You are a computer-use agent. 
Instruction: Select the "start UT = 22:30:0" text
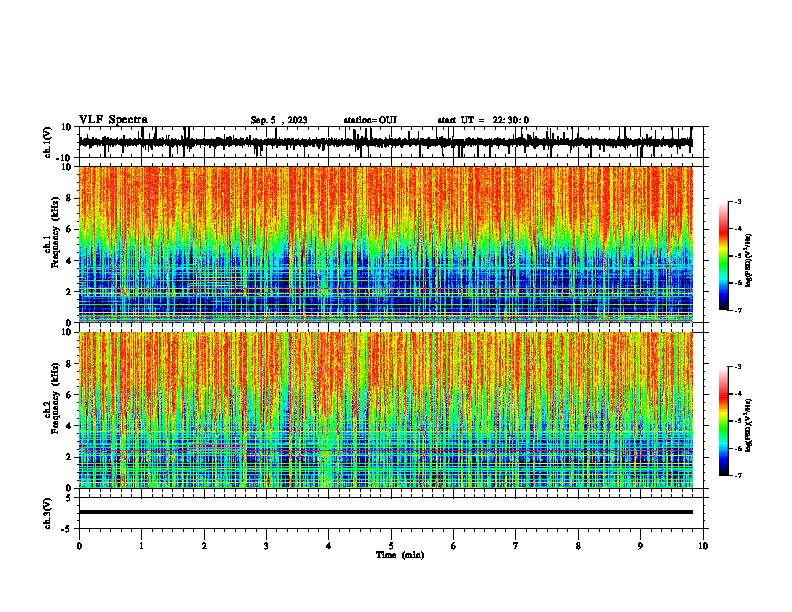click(x=483, y=120)
